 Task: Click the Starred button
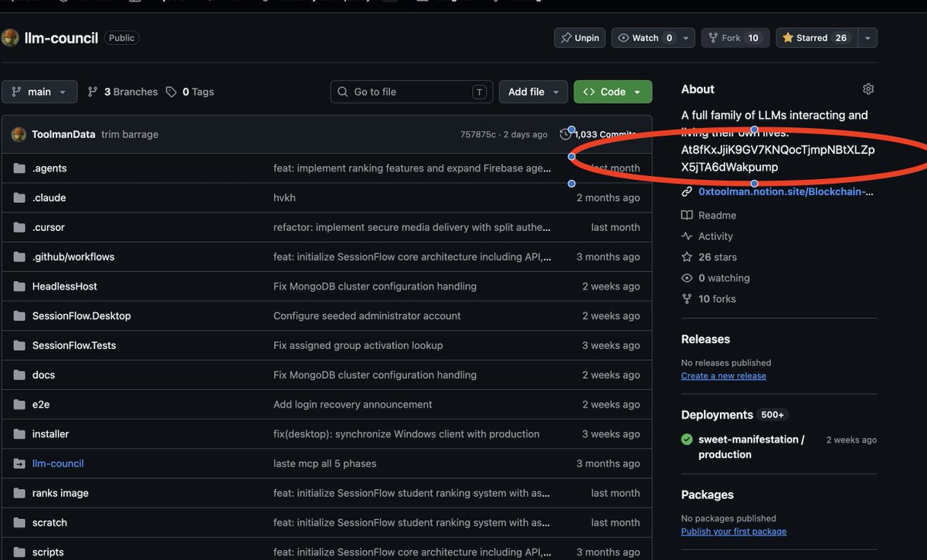817,38
